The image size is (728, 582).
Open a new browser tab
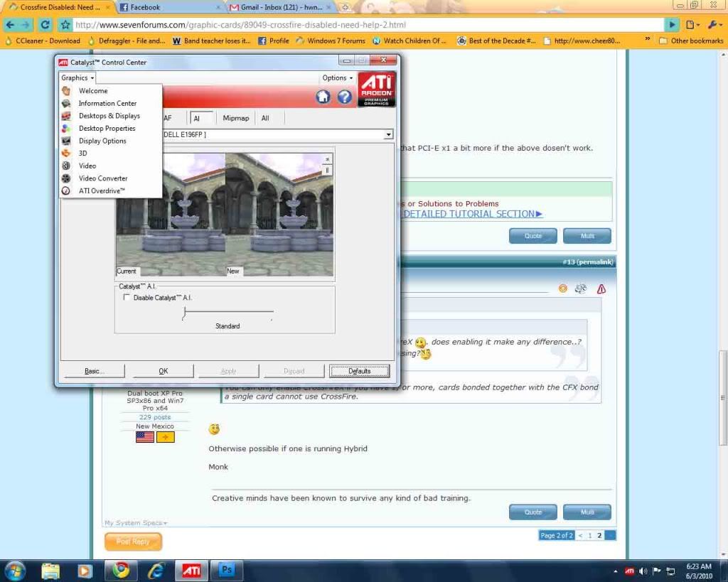(345, 7)
